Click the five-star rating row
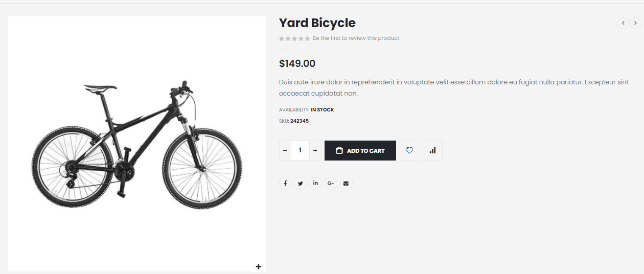Screen dimensions: 644x274 point(294,38)
